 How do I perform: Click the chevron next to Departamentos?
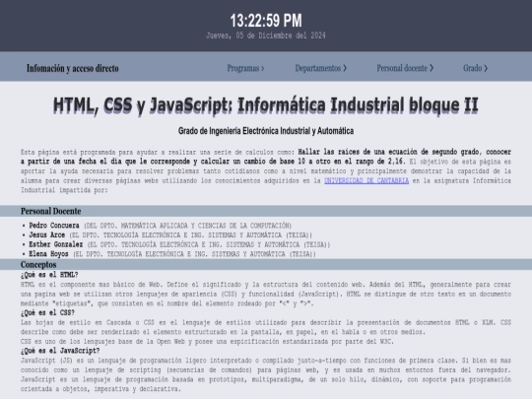point(345,69)
